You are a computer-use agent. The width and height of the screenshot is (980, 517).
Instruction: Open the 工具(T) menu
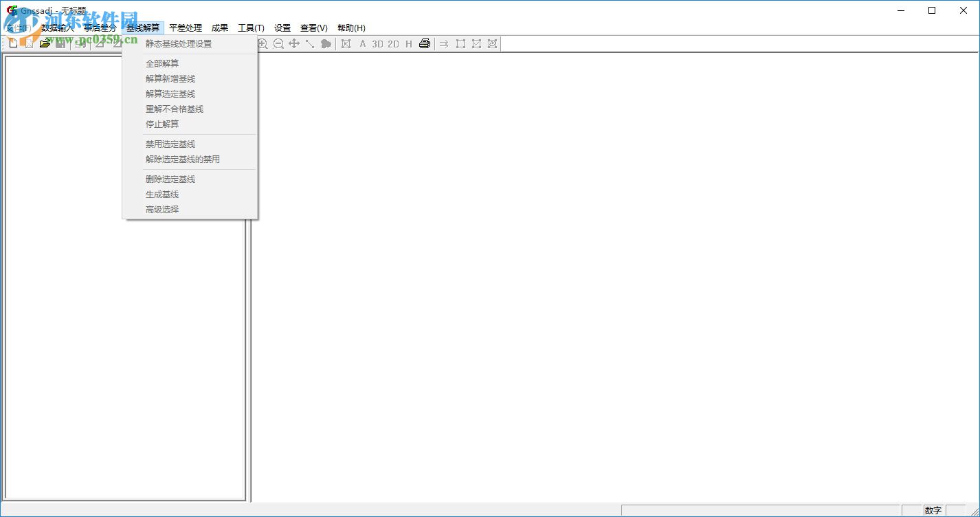251,28
